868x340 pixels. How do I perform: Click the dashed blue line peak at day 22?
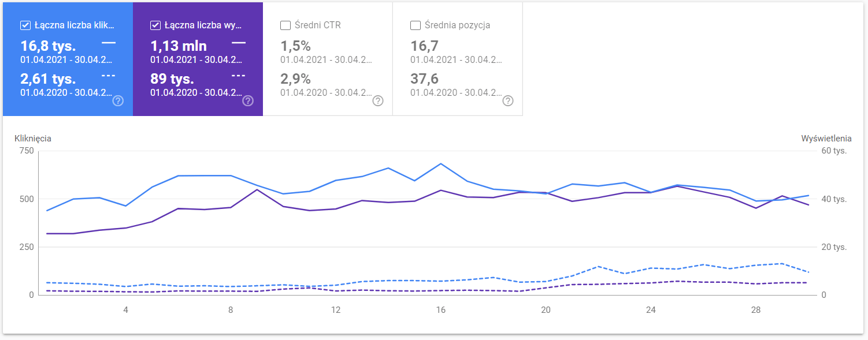click(x=598, y=266)
